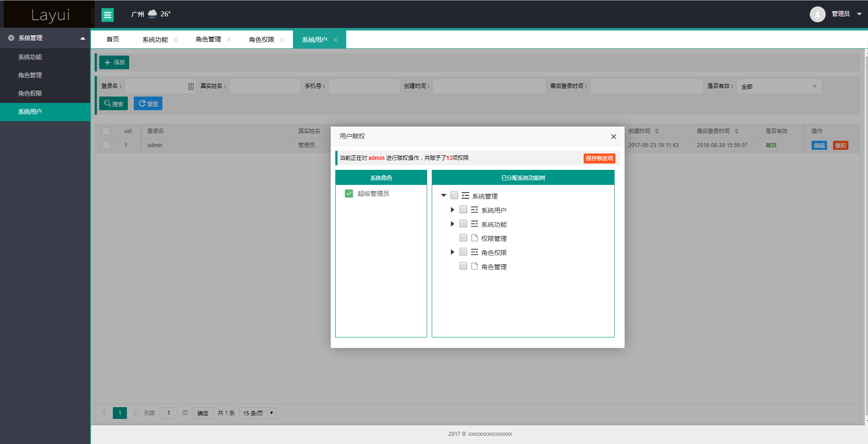Click the 真实姓名 input field
Viewport: 868px width, 444px height.
coord(265,86)
